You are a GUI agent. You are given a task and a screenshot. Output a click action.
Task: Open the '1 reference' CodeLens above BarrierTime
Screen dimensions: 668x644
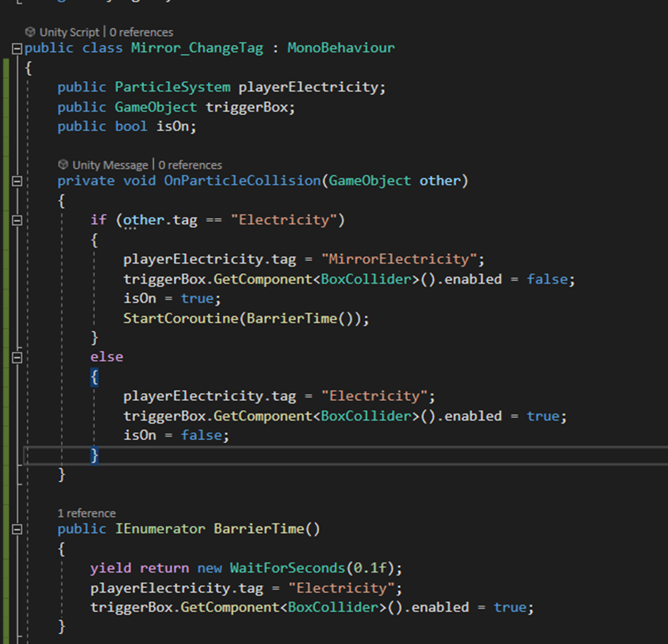point(87,513)
